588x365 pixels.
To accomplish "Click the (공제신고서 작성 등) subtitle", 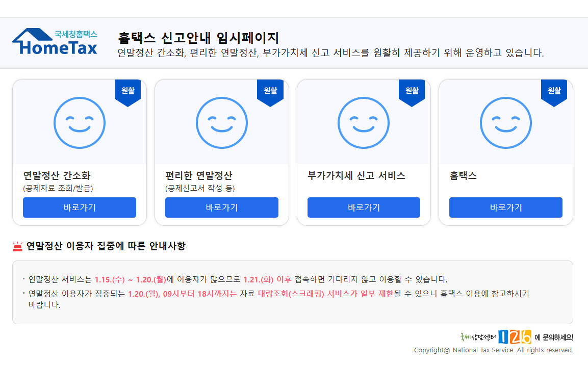I will [200, 188].
